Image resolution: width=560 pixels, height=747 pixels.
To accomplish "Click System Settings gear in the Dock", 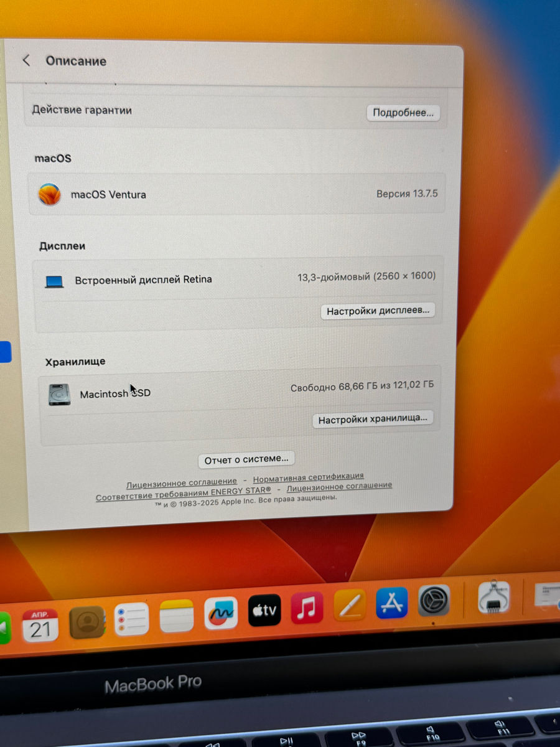I will 434,601.
